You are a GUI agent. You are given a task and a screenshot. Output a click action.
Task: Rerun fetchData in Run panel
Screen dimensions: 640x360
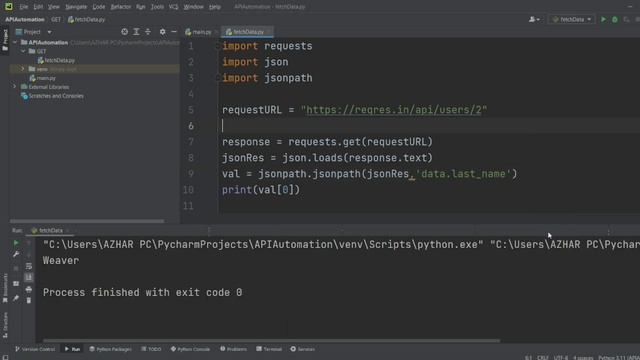(x=16, y=243)
